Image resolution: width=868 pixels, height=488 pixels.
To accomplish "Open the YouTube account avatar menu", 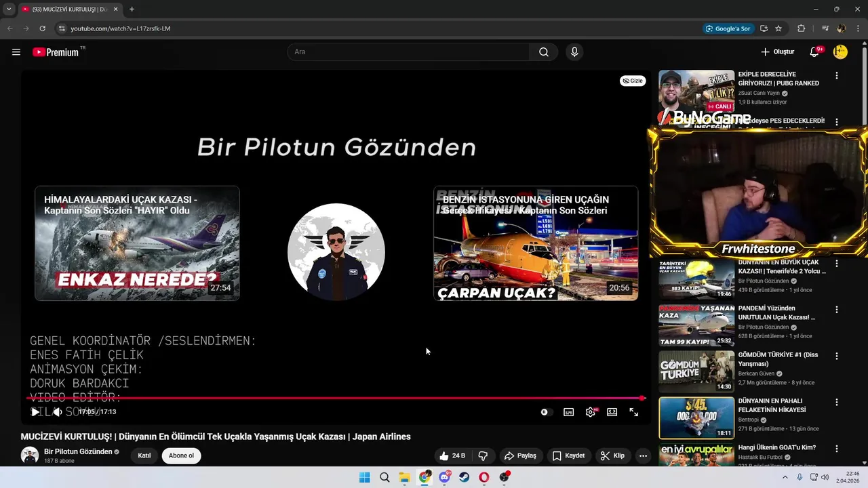I will click(x=840, y=52).
